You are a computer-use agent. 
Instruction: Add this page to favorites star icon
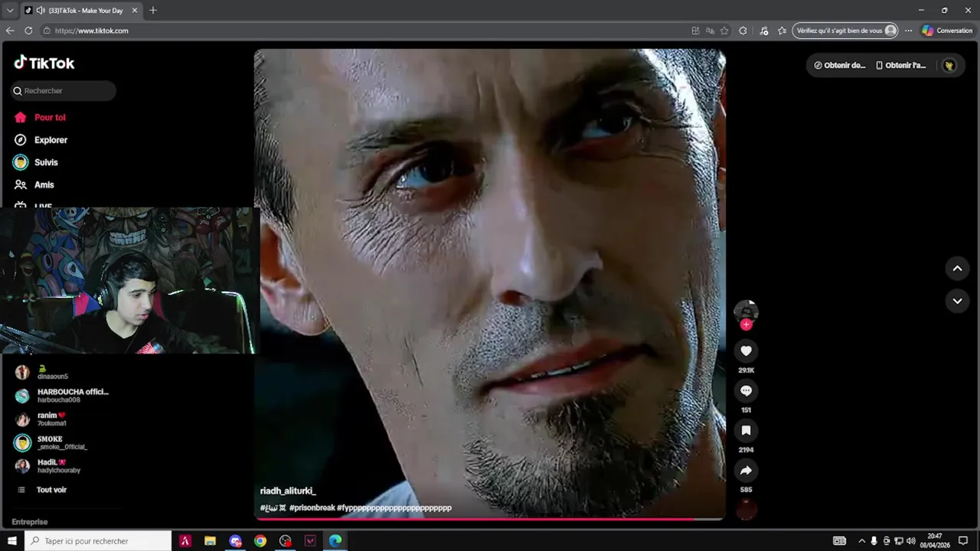(x=724, y=31)
